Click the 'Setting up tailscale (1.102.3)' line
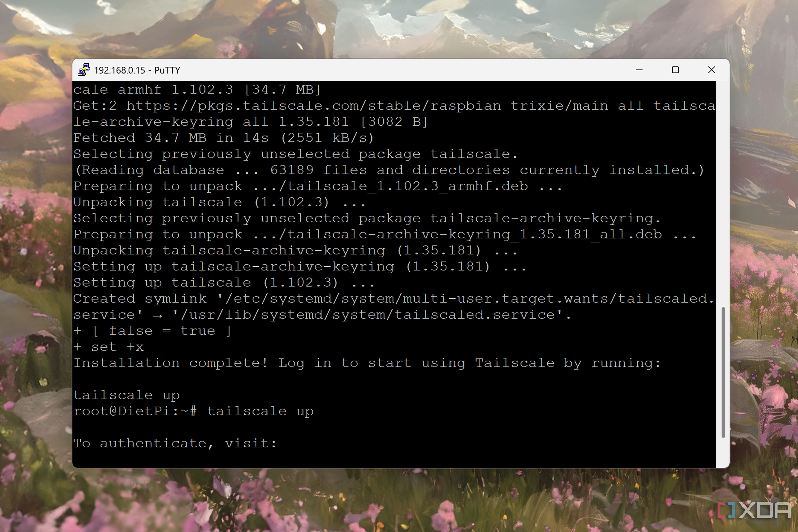The image size is (798, 532). coord(224,283)
